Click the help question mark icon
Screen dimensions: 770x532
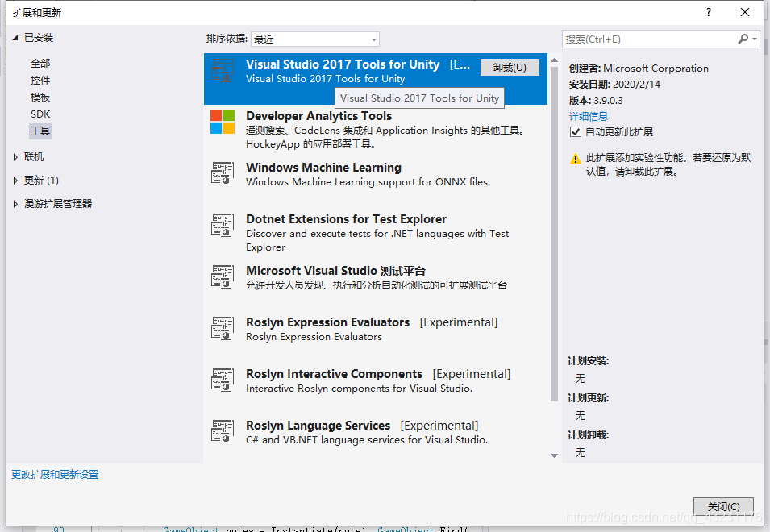pos(708,12)
